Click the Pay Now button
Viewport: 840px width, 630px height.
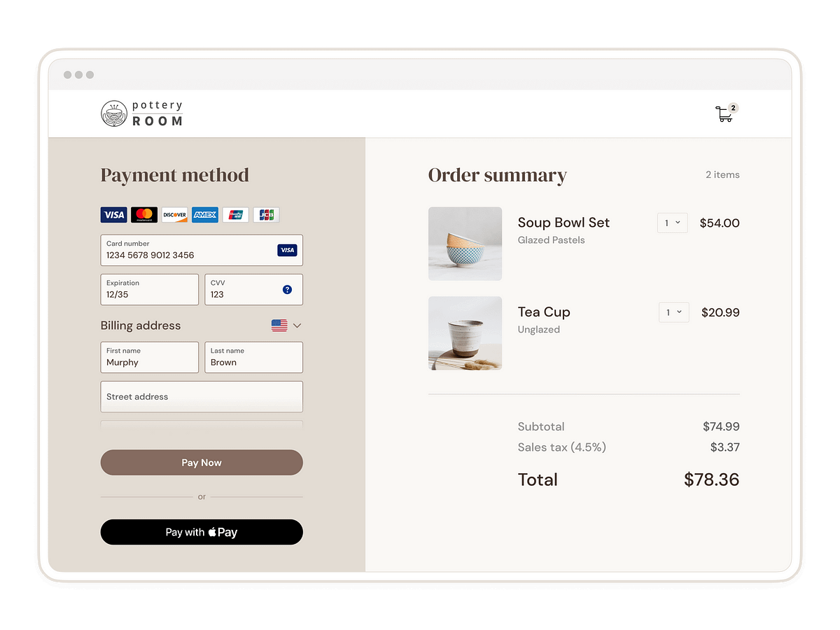[x=202, y=462]
